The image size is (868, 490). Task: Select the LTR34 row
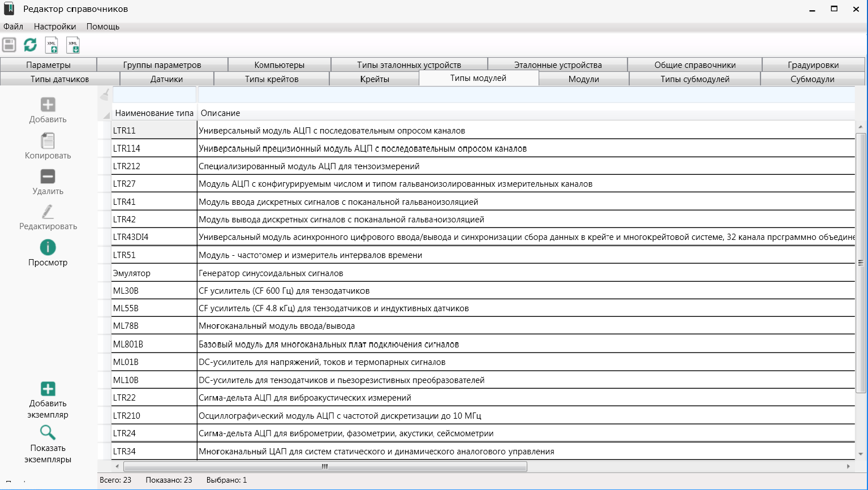tap(483, 452)
